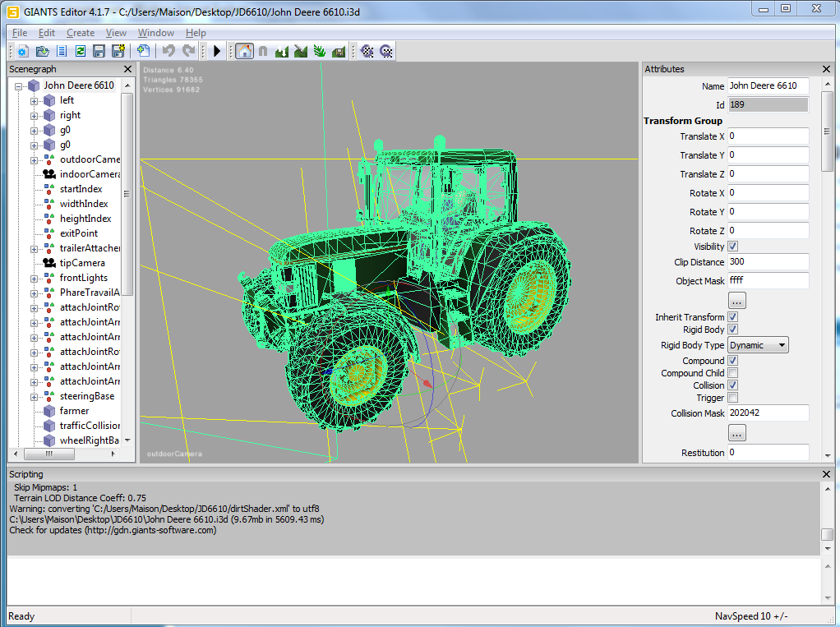Screen dimensions: 840x627
Task: Click the green Reload arrows toolbar icon
Action: 81,52
